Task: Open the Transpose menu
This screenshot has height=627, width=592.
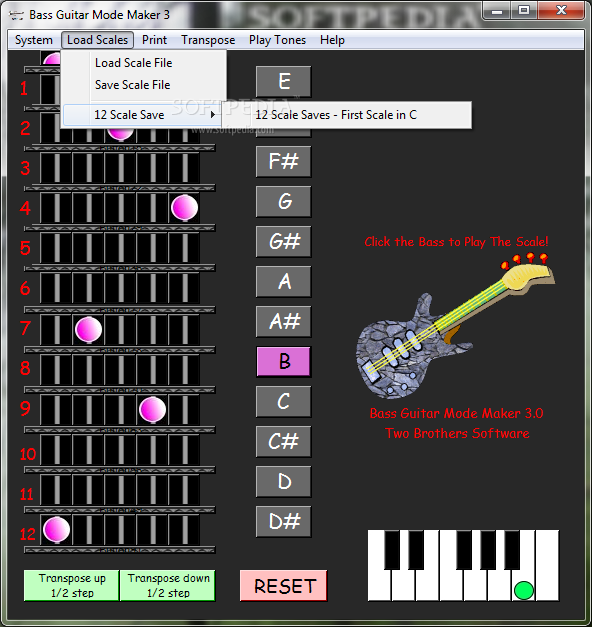Action: (x=208, y=40)
